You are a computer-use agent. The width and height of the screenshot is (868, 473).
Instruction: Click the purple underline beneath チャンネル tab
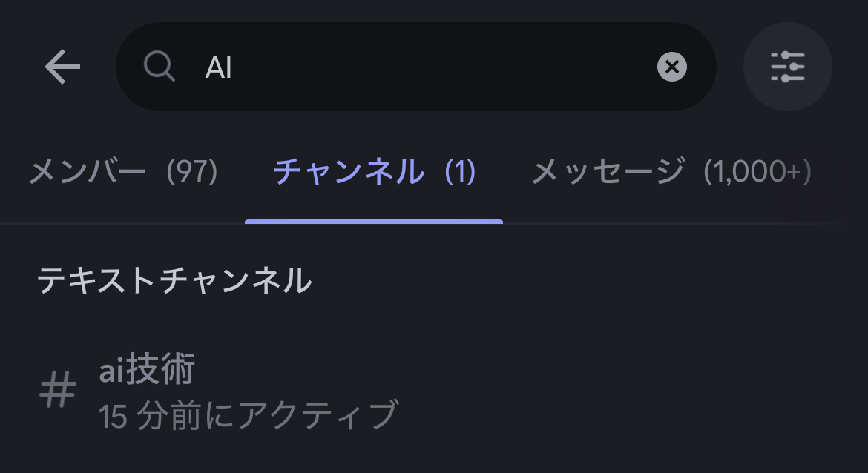[374, 221]
